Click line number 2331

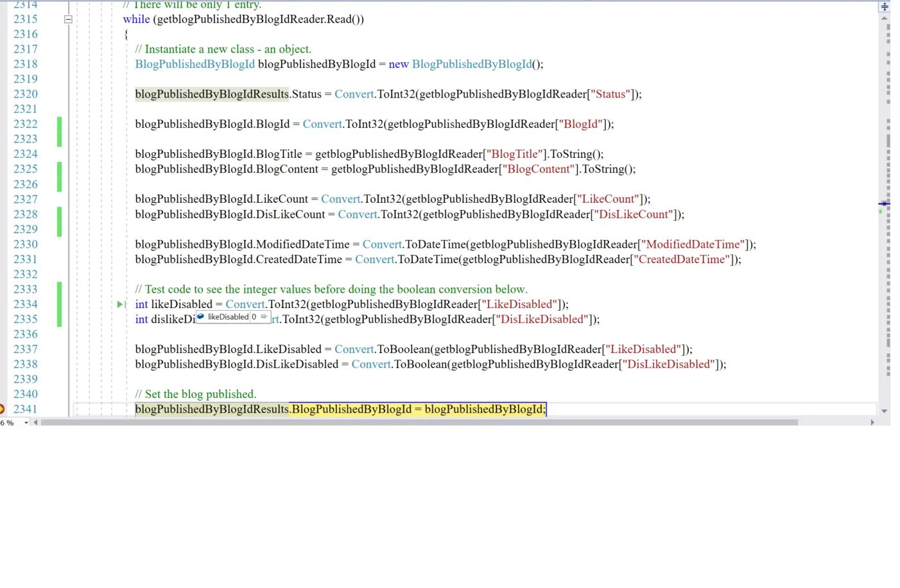pyautogui.click(x=26, y=259)
